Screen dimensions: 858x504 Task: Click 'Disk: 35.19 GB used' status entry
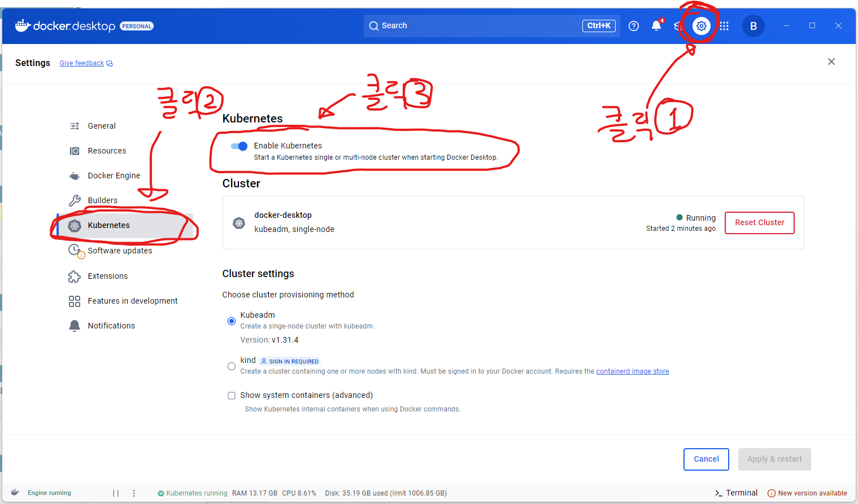386,493
